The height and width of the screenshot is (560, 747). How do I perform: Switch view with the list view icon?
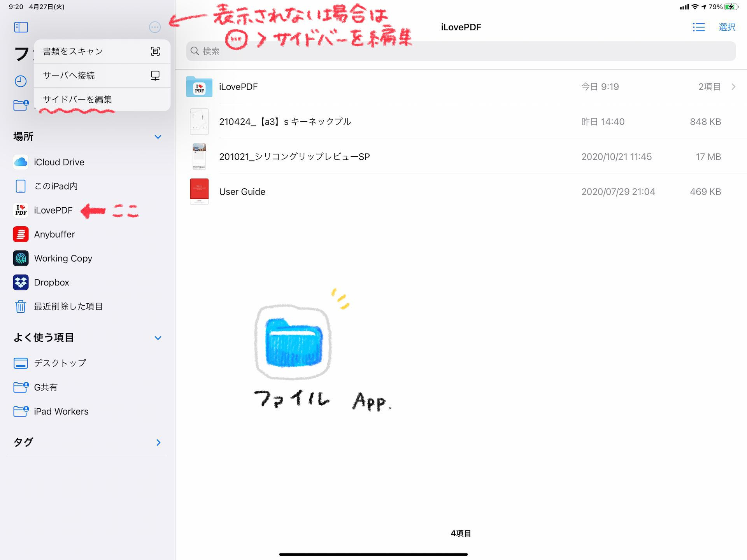click(x=699, y=27)
